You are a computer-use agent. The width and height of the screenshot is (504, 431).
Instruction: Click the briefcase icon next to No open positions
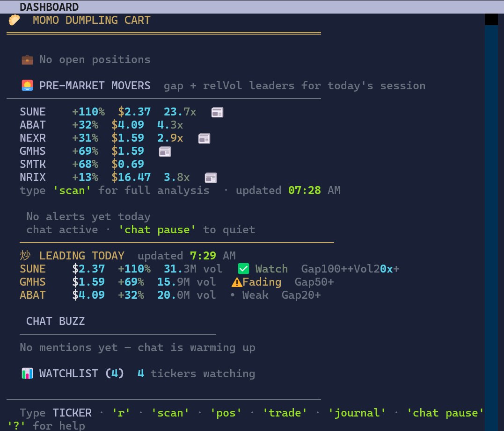[x=27, y=60]
